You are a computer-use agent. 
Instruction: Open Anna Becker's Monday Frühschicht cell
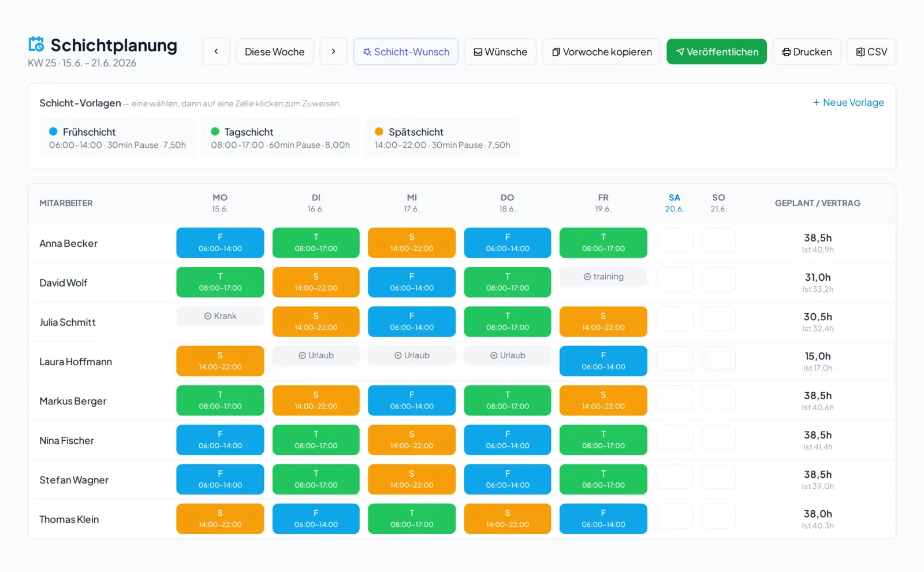coord(220,243)
